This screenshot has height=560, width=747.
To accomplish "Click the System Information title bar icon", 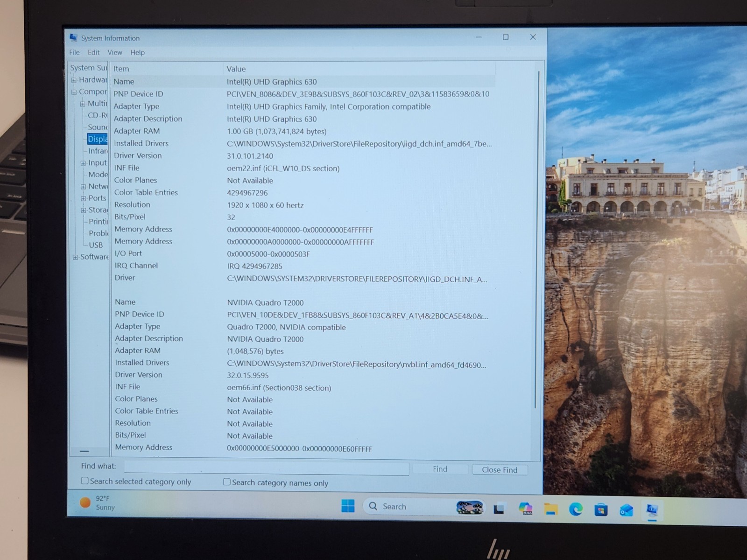I will [73, 37].
